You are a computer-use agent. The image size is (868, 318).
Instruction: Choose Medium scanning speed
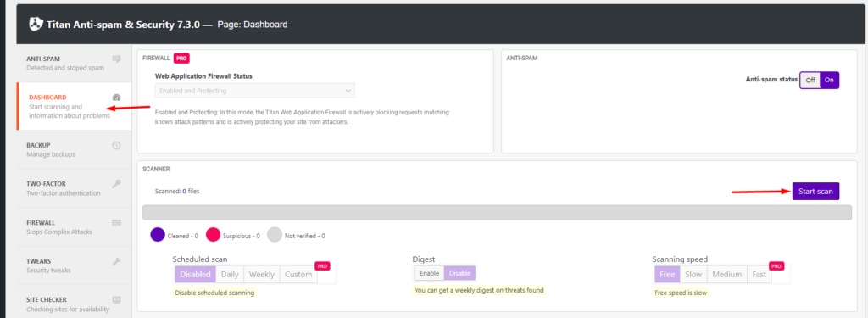tap(726, 274)
